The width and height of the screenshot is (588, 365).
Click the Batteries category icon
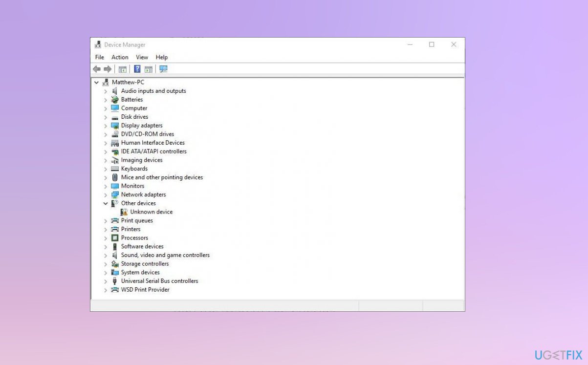pyautogui.click(x=114, y=99)
